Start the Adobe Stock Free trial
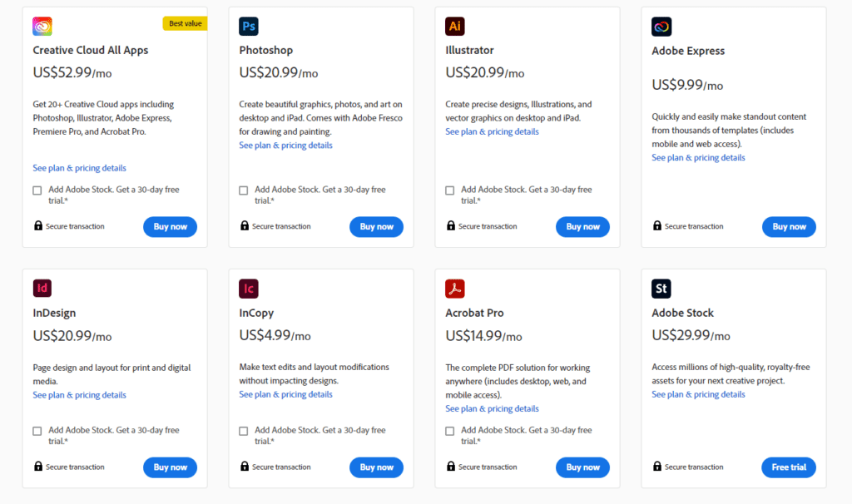This screenshot has width=852, height=504. [788, 467]
